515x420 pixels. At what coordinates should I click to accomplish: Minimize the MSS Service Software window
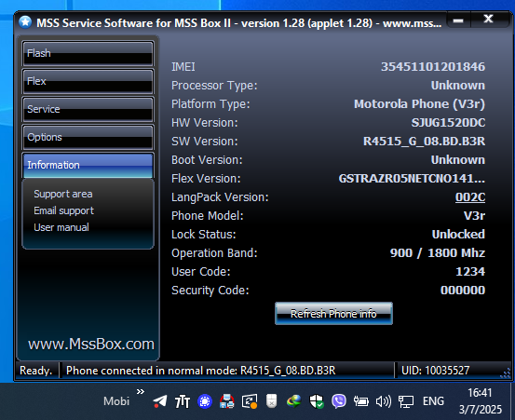[458, 20]
